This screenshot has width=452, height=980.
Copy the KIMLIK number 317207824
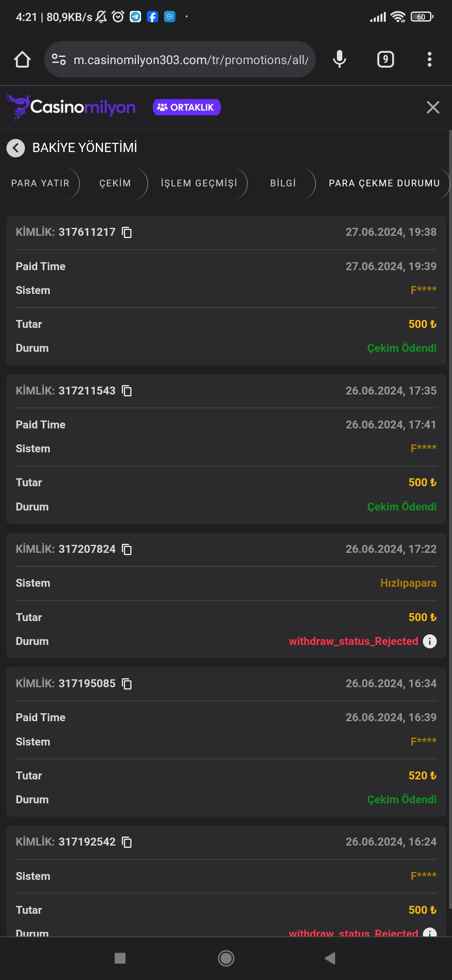tap(127, 549)
